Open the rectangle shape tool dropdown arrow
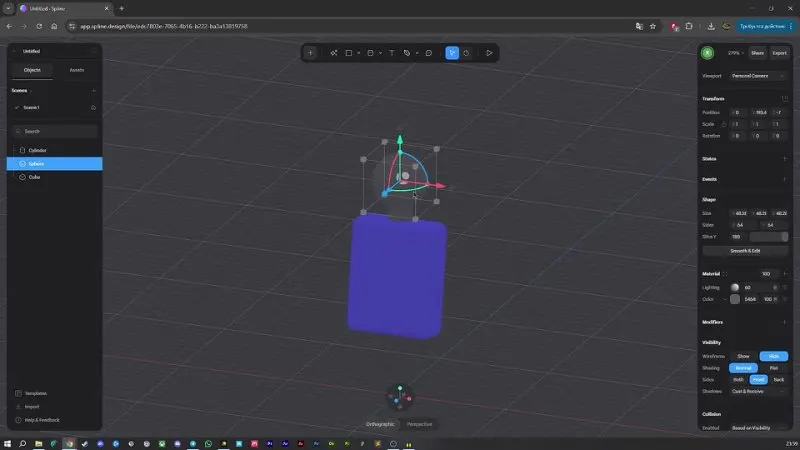The width and height of the screenshot is (800, 450). pos(359,53)
